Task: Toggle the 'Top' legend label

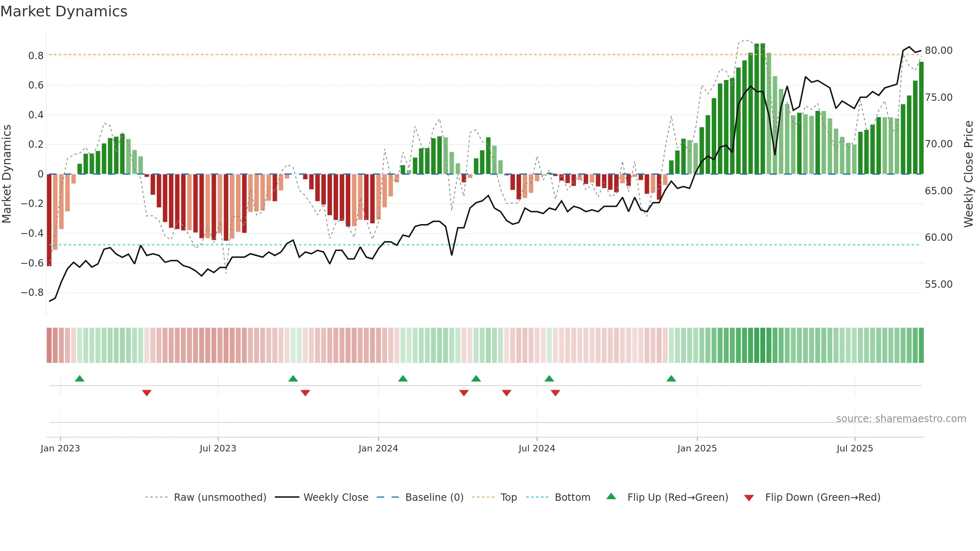Action: (x=509, y=497)
